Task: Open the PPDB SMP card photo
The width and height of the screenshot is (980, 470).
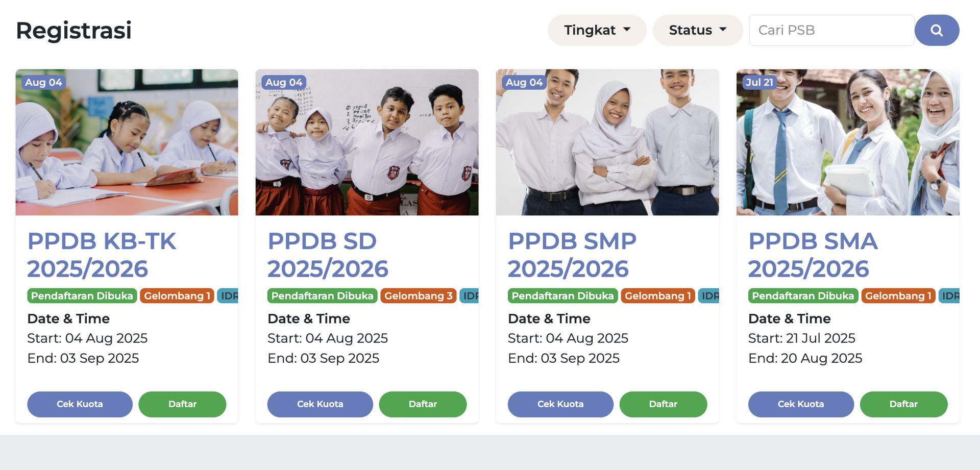Action: pos(607,142)
